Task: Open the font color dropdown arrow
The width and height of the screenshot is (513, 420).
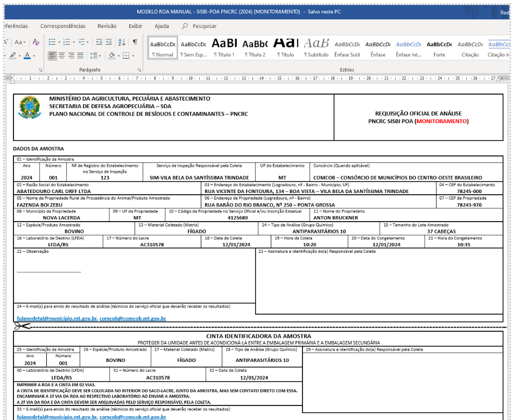Action: [34, 56]
